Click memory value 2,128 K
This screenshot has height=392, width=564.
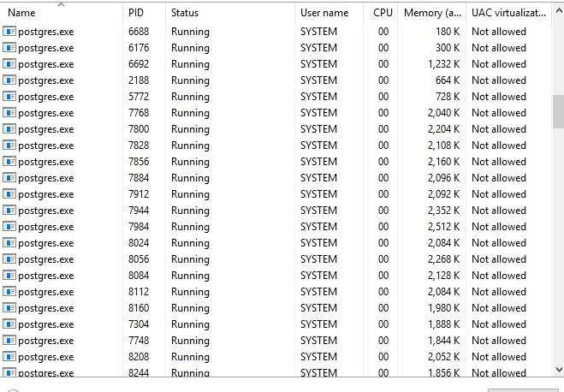point(444,275)
